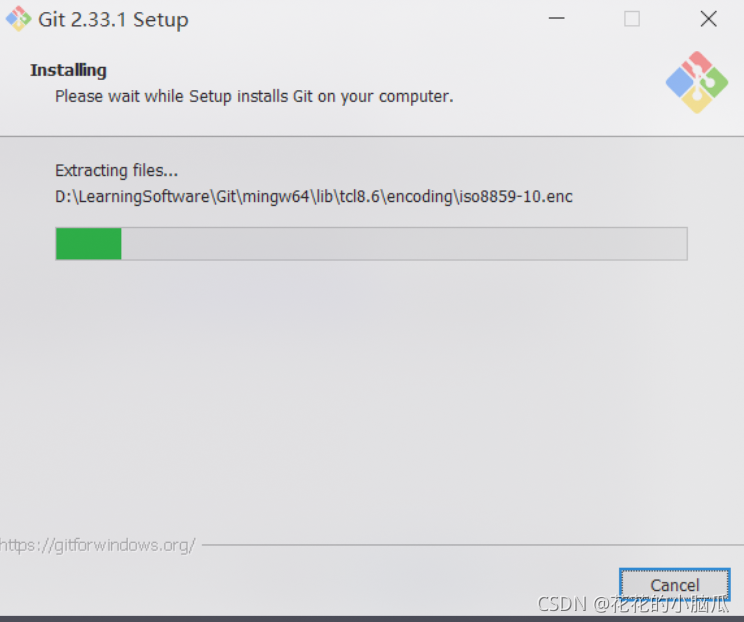
Task: Click the green diamond of the large Git logo
Action: pos(714,82)
